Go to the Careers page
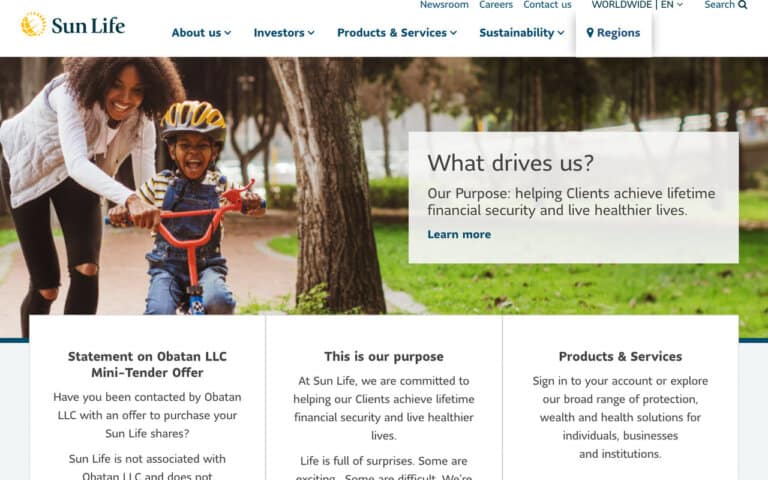 [x=496, y=5]
